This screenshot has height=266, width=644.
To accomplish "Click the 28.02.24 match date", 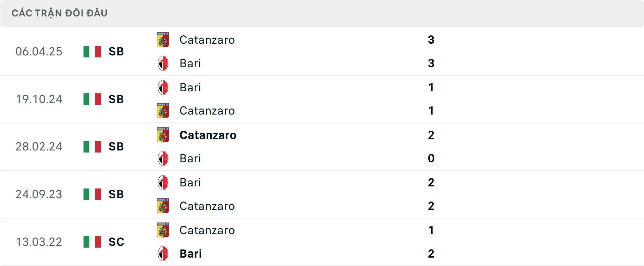I will tap(39, 146).
